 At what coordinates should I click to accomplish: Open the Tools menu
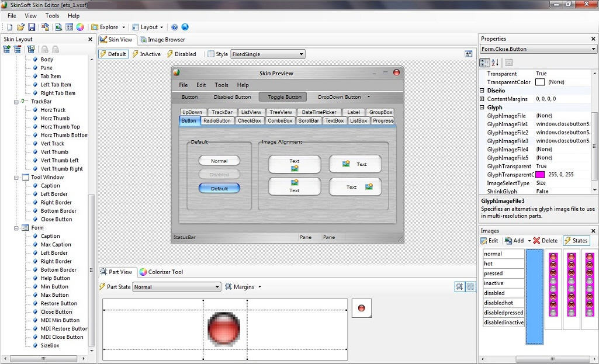[53, 16]
